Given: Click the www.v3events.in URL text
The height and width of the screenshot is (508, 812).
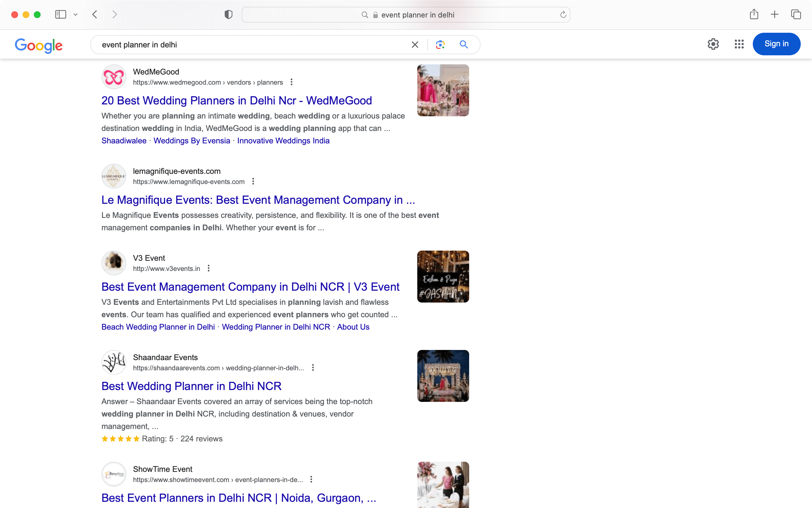Looking at the screenshot, I should click(166, 268).
